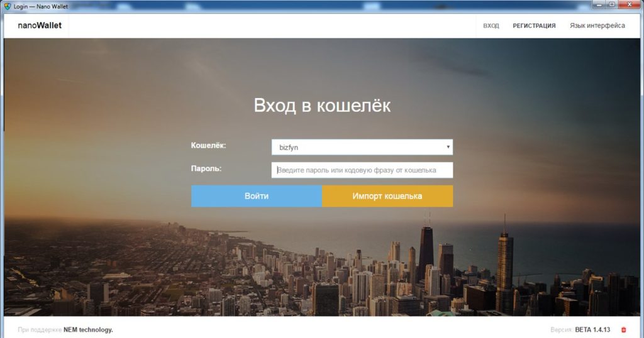Open the NEM technology link
The height and width of the screenshot is (338, 644).
[88, 330]
